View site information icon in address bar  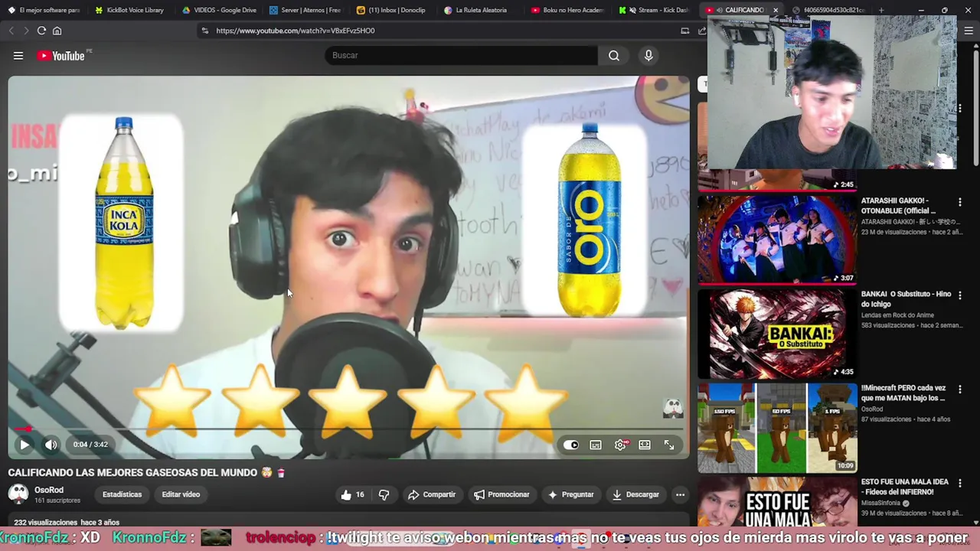pyautogui.click(x=204, y=31)
